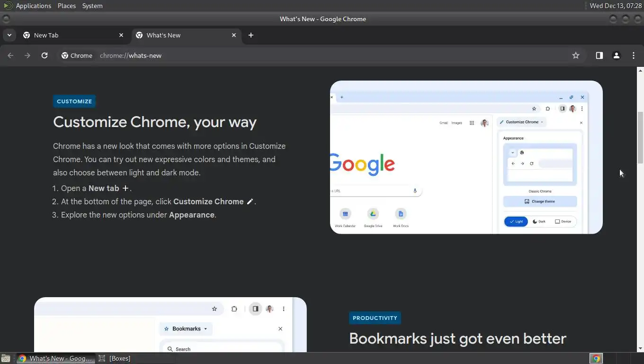The width and height of the screenshot is (644, 364).
Task: Select the Light mode option in illustration
Action: (x=516, y=221)
